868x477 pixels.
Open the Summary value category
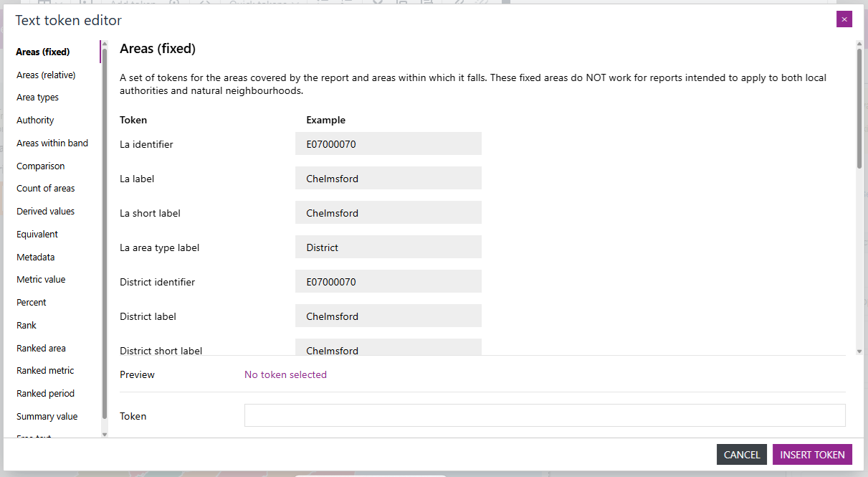point(47,416)
